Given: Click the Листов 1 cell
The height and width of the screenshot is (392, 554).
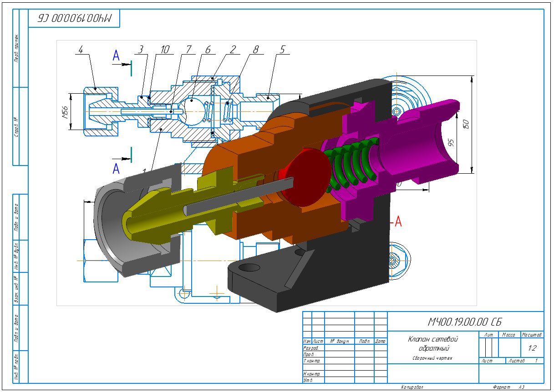Looking at the screenshot, I should click(524, 361).
